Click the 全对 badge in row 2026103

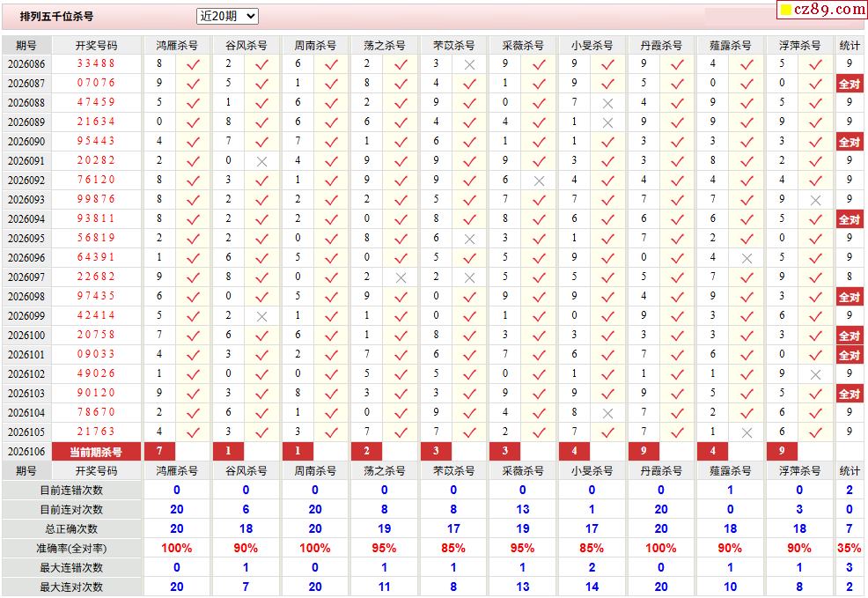click(x=850, y=394)
